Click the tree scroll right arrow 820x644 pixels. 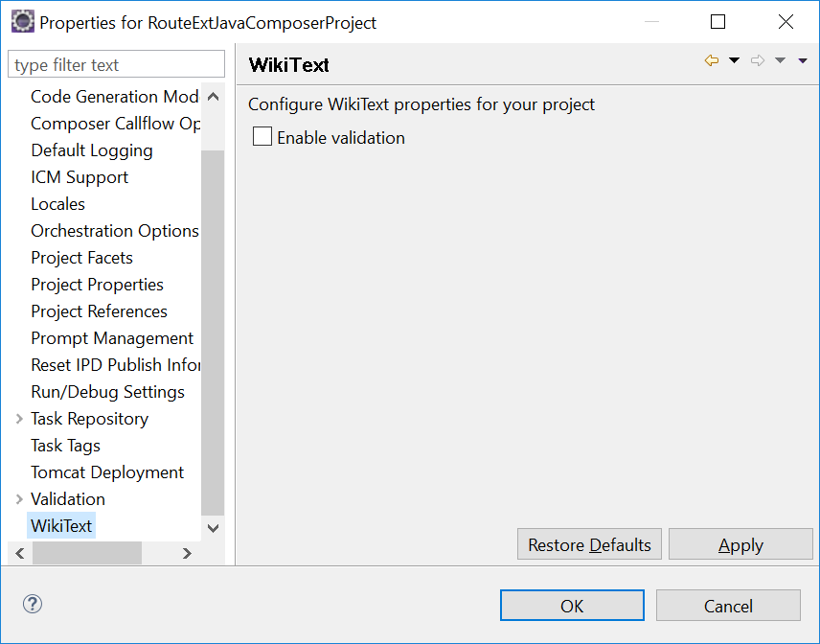[x=187, y=553]
